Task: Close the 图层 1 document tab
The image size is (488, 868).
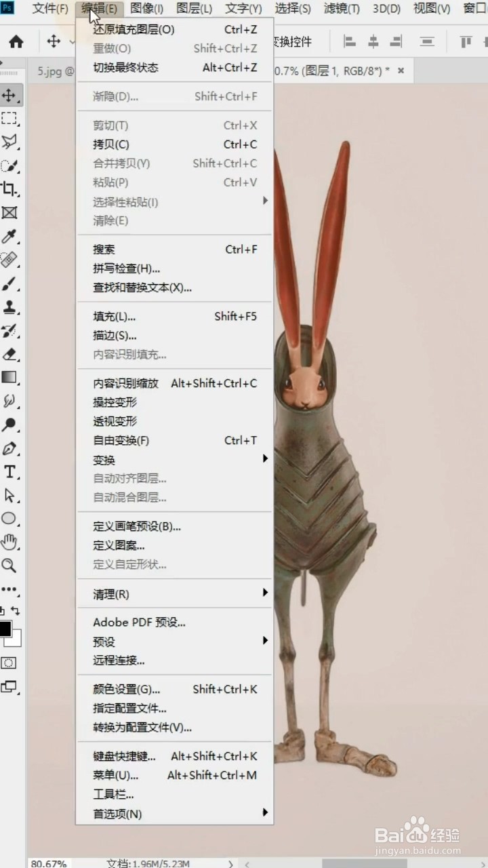Action: coord(401,71)
